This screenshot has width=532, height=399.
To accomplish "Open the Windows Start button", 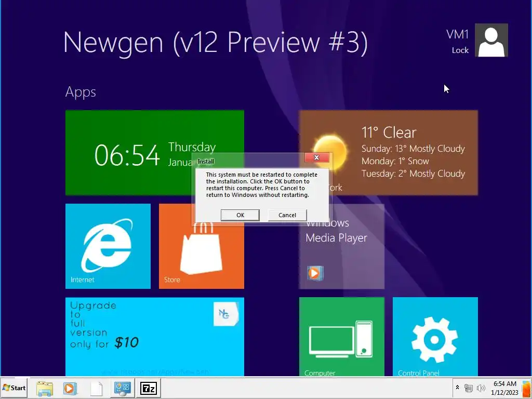I will (x=14, y=388).
